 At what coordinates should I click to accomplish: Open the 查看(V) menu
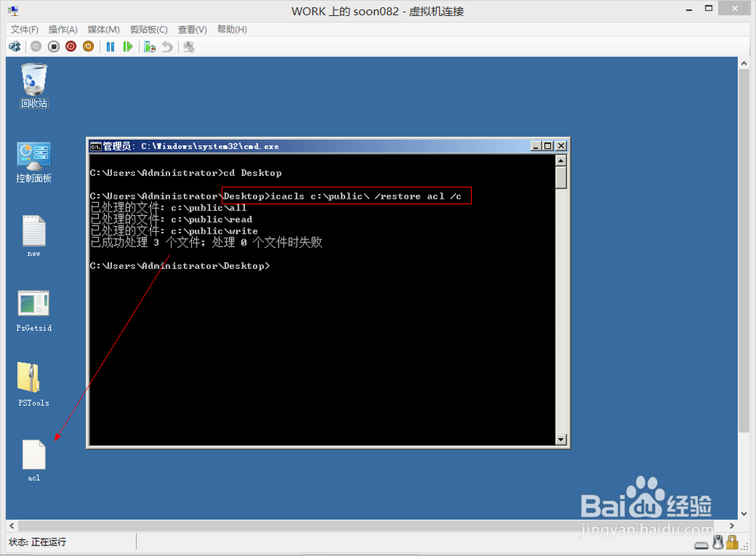click(x=192, y=29)
